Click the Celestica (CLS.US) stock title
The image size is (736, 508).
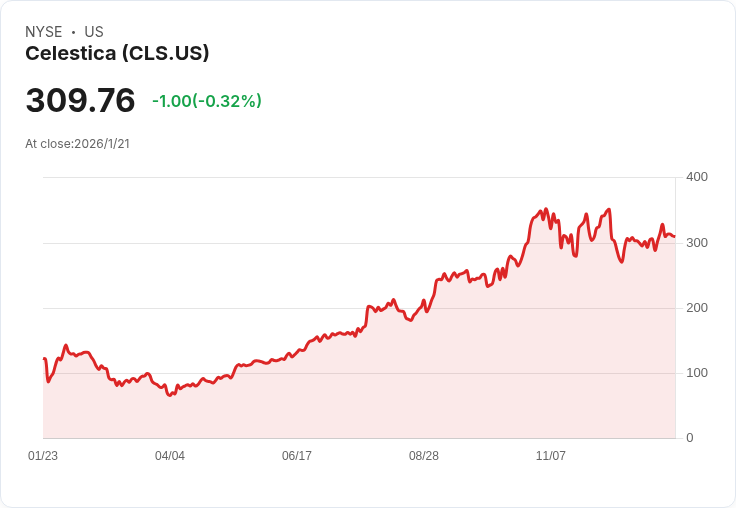[117, 54]
